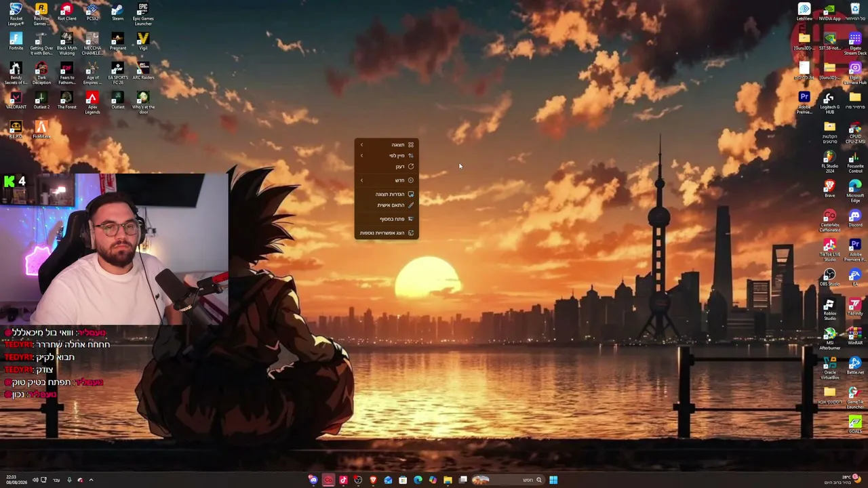Screen dimensions: 868x488
Task: Open the Rocket League desktop shortcut
Action: (16, 14)
